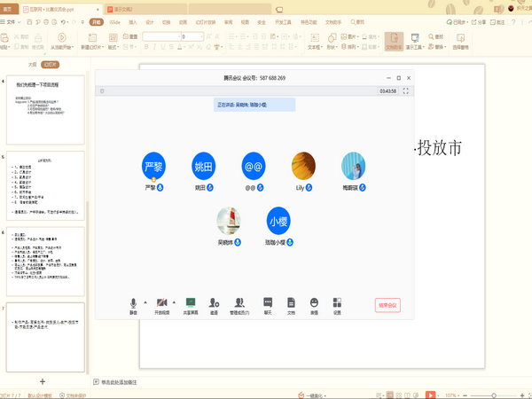Switch to the 视图 ribbon tab
The height and width of the screenshot is (399, 532).
pyautogui.click(x=245, y=22)
